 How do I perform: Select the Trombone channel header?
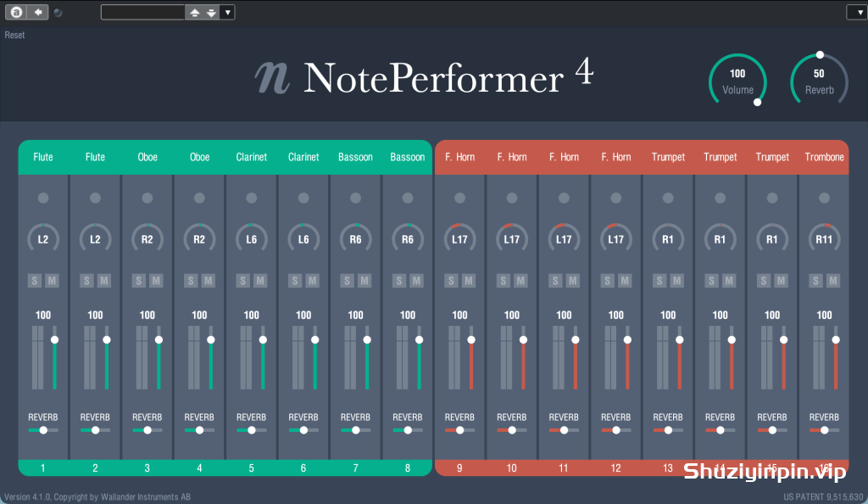click(x=824, y=157)
